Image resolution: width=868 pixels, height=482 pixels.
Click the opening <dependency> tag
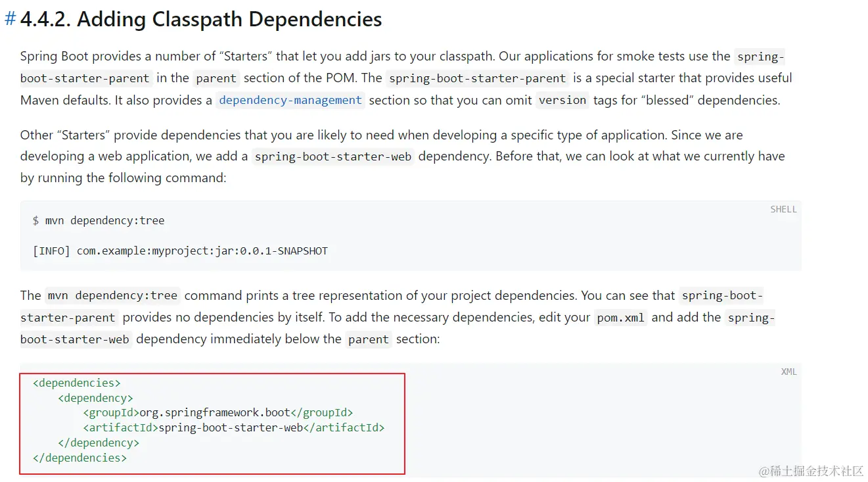click(96, 398)
